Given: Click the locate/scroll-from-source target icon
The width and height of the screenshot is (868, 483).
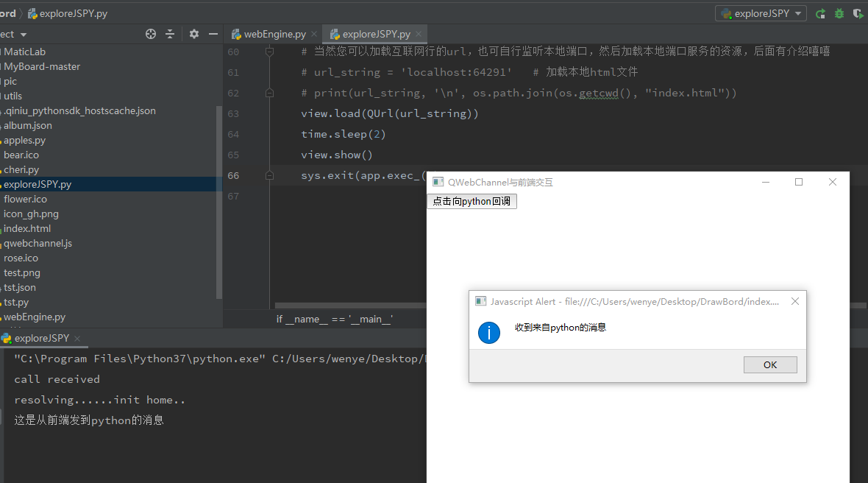Looking at the screenshot, I should point(151,34).
